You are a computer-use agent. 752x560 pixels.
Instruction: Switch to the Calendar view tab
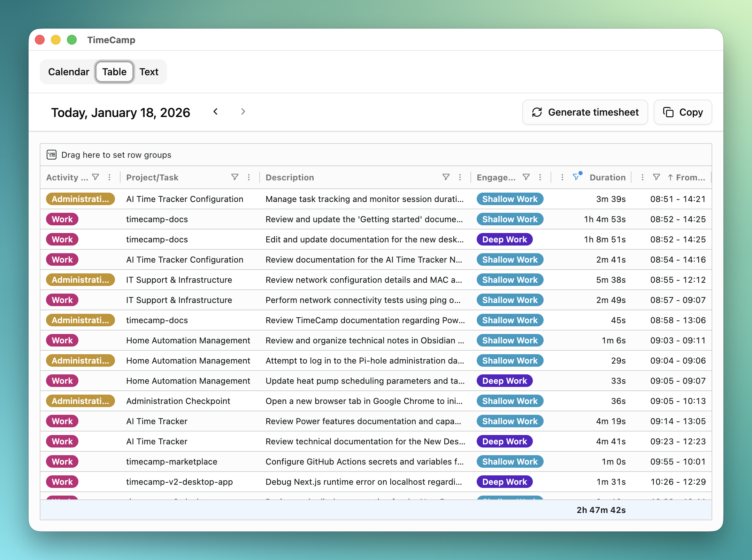(69, 72)
